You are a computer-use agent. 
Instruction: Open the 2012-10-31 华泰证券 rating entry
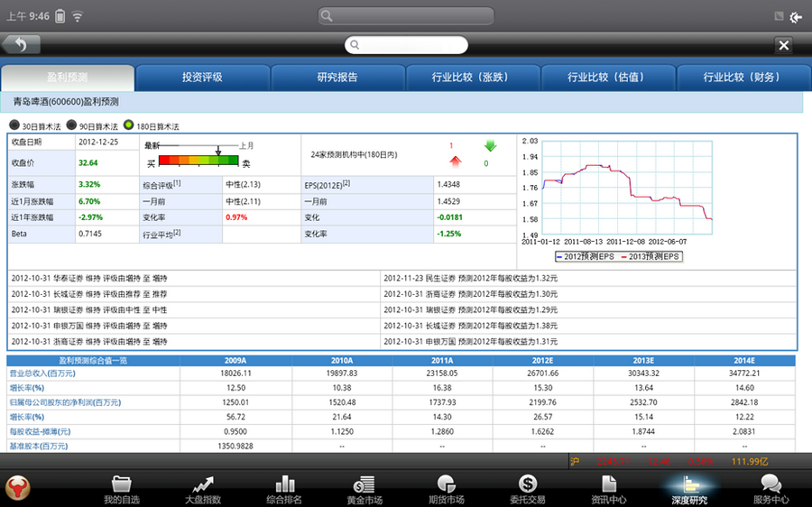click(x=89, y=278)
